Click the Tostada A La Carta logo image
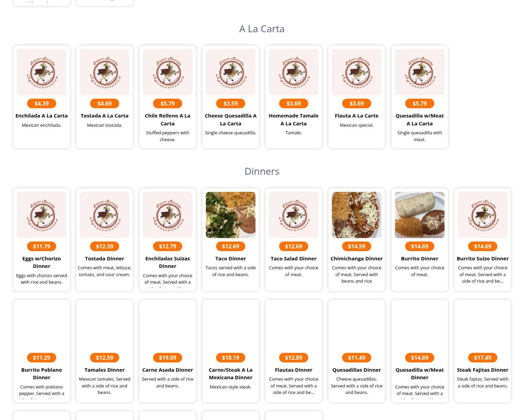Viewport: 524px width, 420px height. [x=104, y=72]
